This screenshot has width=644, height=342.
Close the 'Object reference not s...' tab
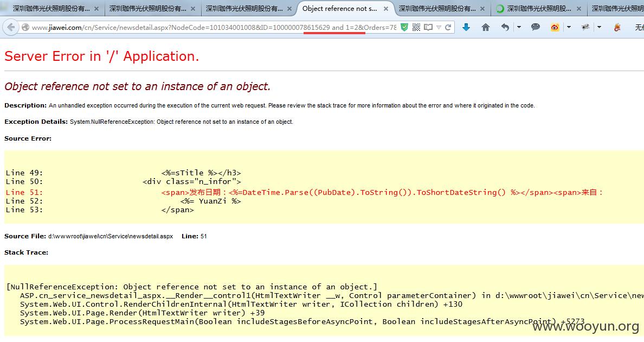[x=385, y=8]
